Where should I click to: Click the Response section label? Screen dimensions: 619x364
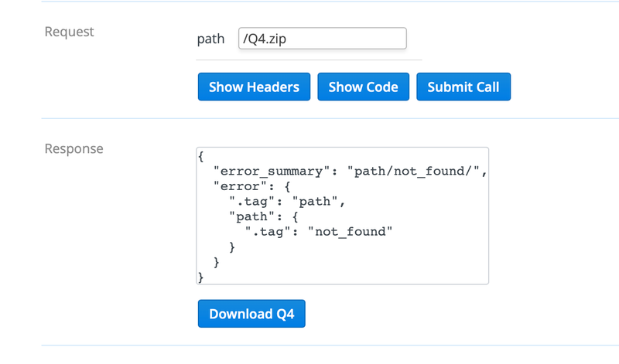click(74, 148)
